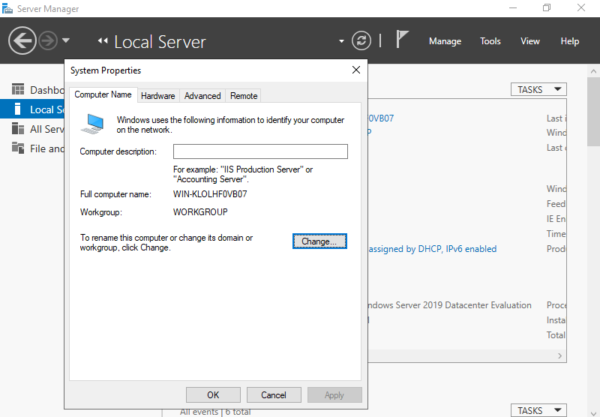Switch to the Remote tab

(x=244, y=96)
